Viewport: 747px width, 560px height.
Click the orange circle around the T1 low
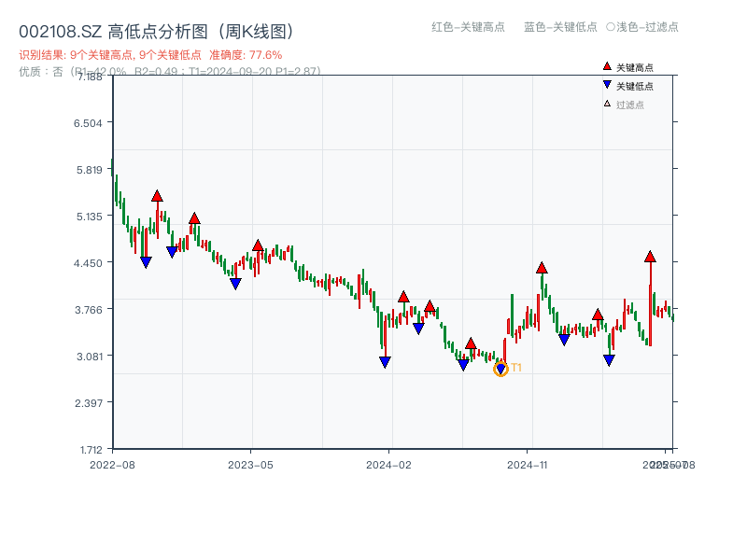point(500,369)
